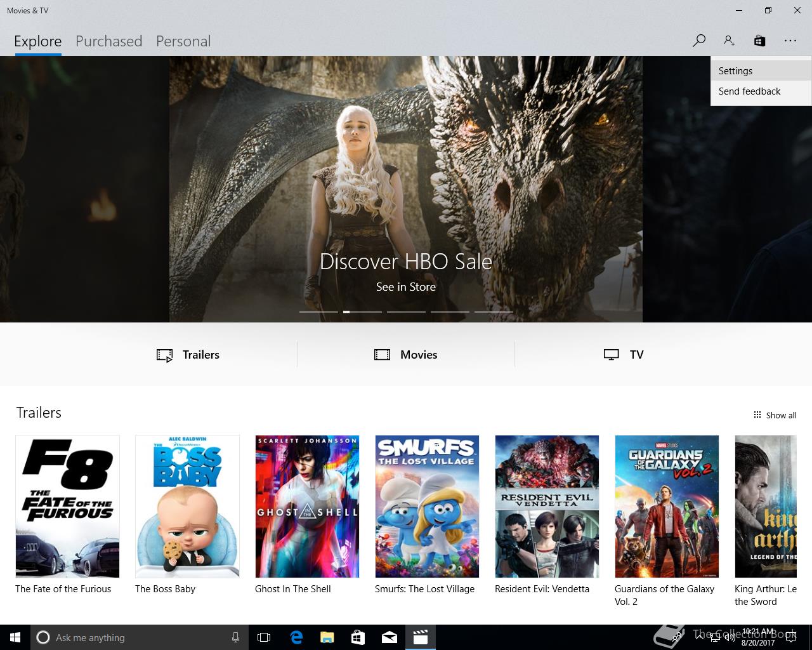Show the previous banner slide on left
The height and width of the screenshot is (650, 812).
click(84, 189)
